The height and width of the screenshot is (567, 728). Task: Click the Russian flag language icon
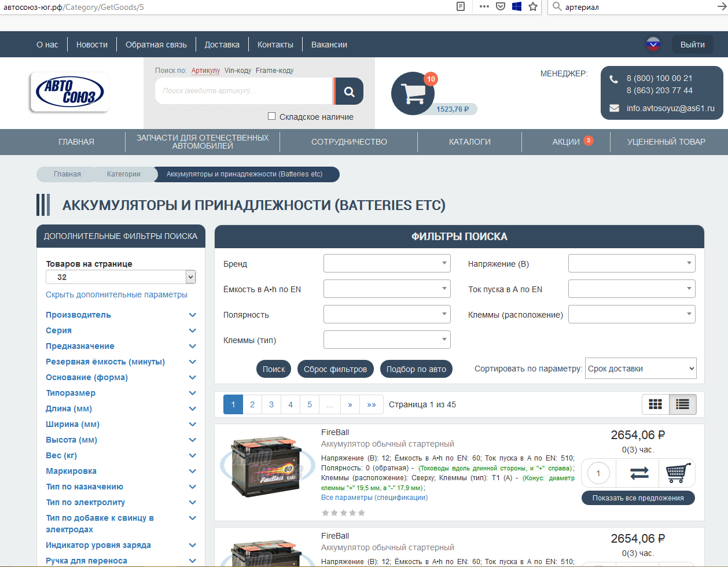[653, 45]
